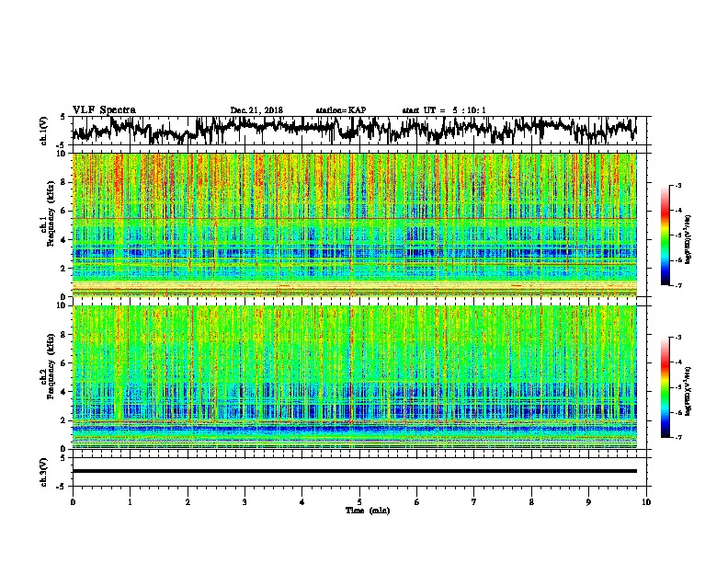Click the ch.1 colorbar 'log(PSD)' label
The width and height of the screenshot is (728, 563).
(x=688, y=240)
